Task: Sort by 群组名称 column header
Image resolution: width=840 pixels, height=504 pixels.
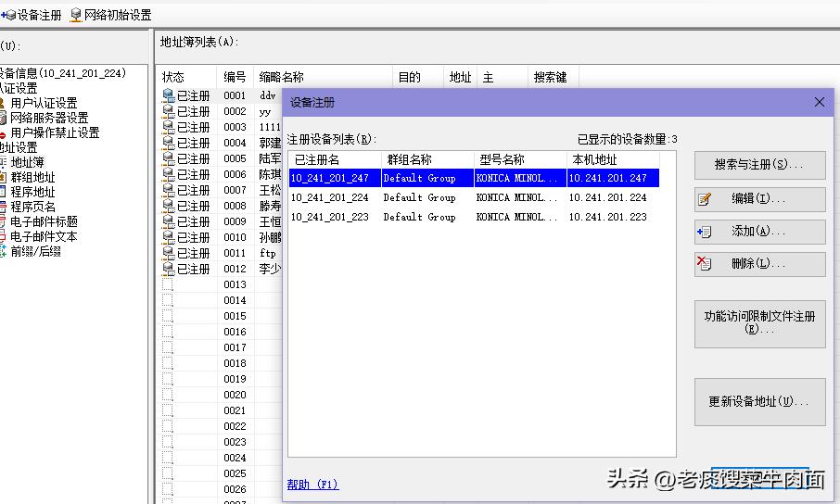Action: (427, 159)
